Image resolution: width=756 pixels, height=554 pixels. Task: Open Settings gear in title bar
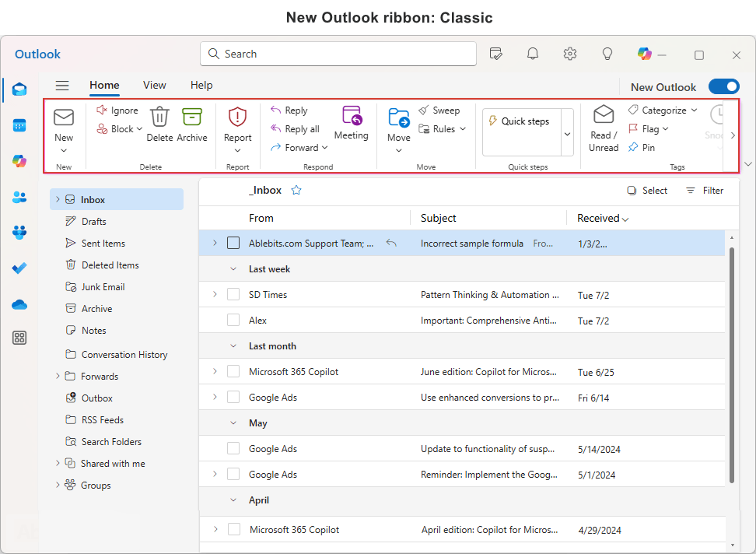tap(570, 54)
